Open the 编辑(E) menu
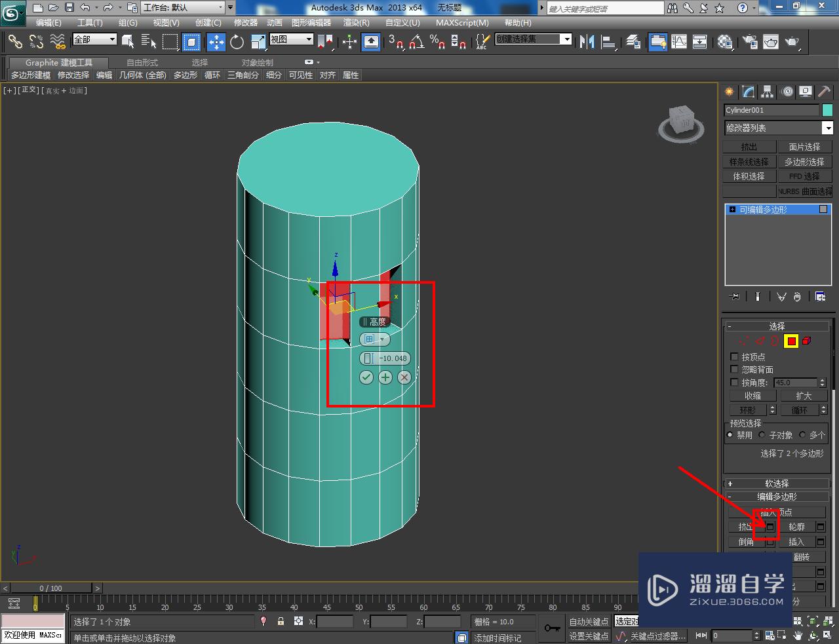 pyautogui.click(x=49, y=23)
